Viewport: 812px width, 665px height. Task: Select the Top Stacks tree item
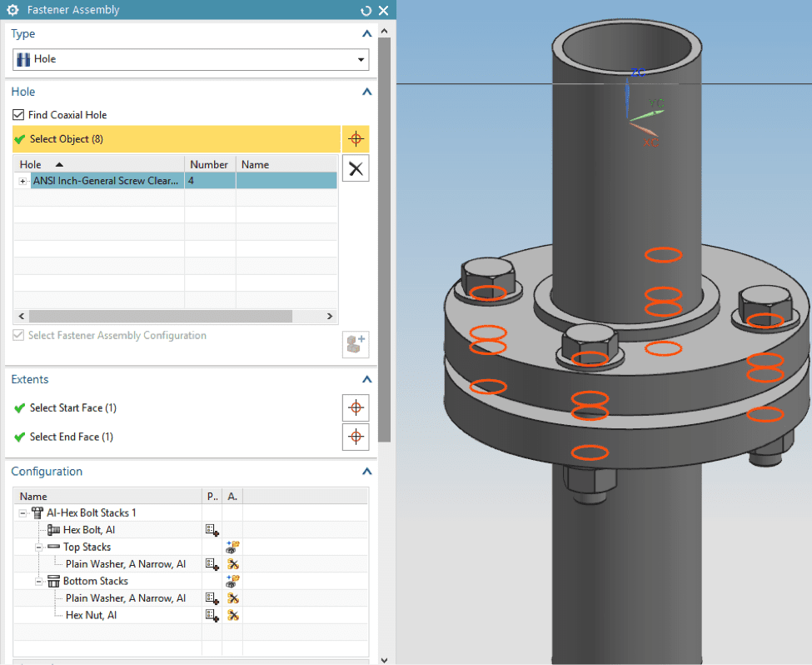click(87, 547)
